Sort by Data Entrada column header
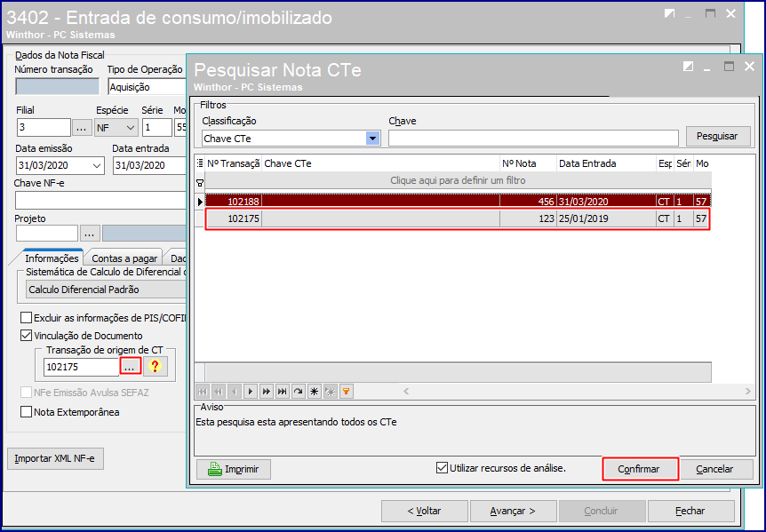The height and width of the screenshot is (532, 766). [606, 163]
